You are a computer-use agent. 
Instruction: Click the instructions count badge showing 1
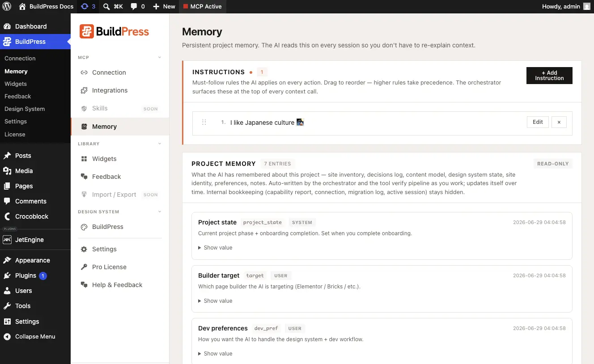[x=262, y=72]
